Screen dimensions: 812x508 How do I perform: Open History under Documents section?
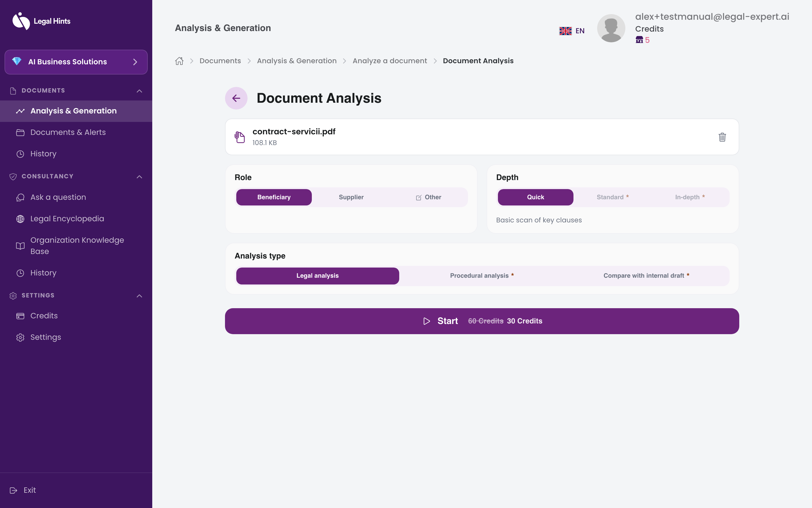(76, 154)
